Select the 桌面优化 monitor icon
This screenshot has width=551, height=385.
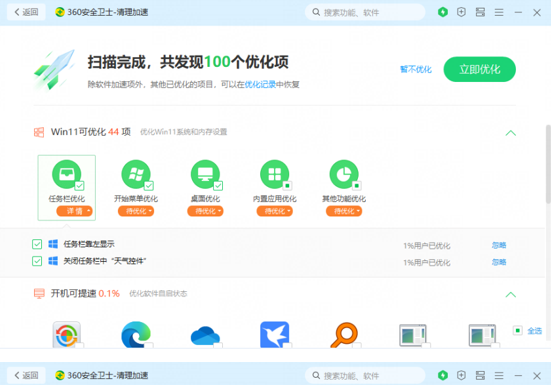(205, 174)
